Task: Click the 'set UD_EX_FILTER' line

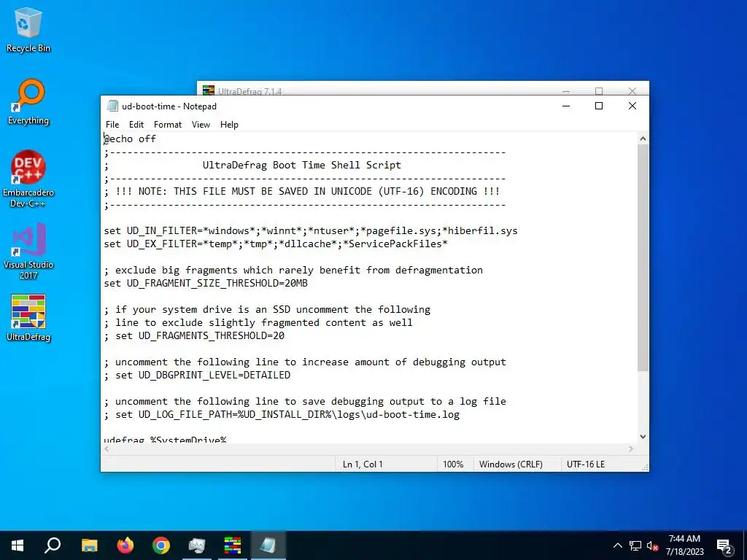Action: point(276,244)
